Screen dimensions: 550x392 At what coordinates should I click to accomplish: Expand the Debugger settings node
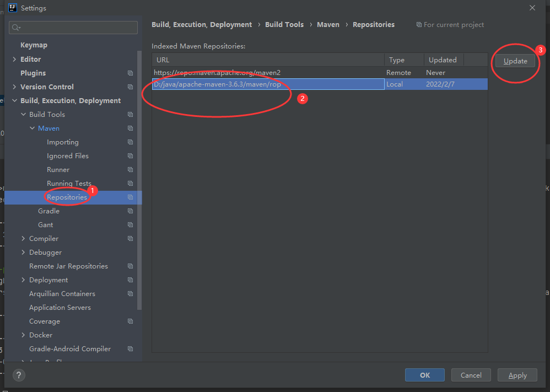pos(23,252)
